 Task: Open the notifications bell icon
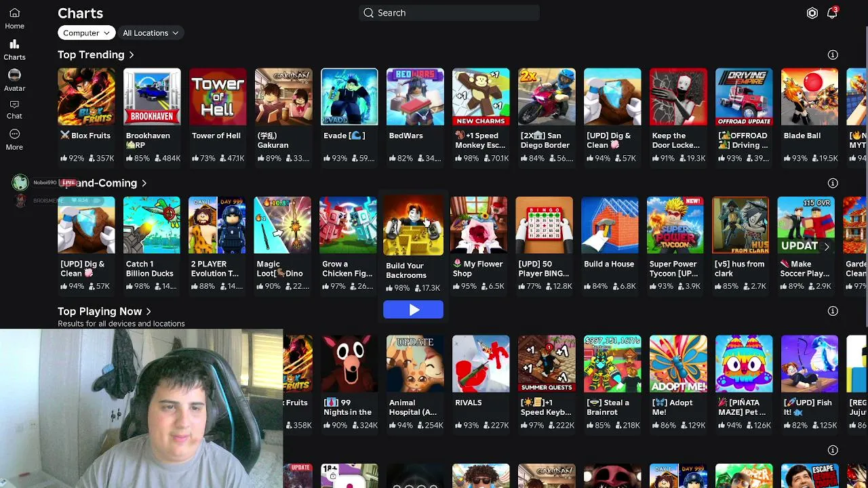pos(832,13)
